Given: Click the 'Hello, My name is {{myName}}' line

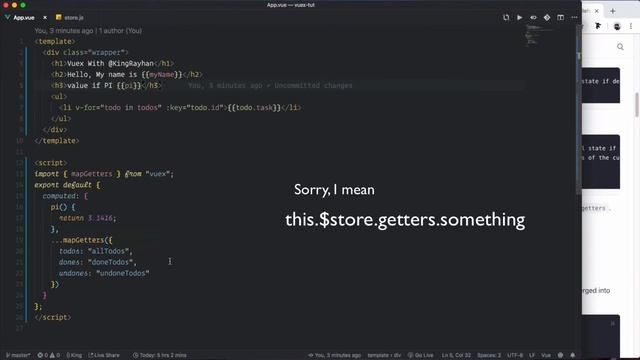Looking at the screenshot, I should [127, 74].
